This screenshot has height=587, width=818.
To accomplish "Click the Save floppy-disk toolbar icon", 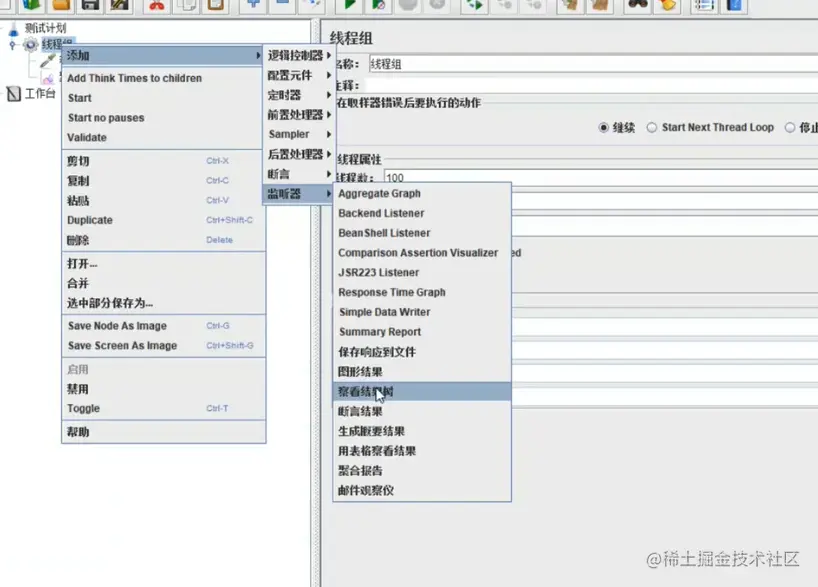I will click(91, 5).
